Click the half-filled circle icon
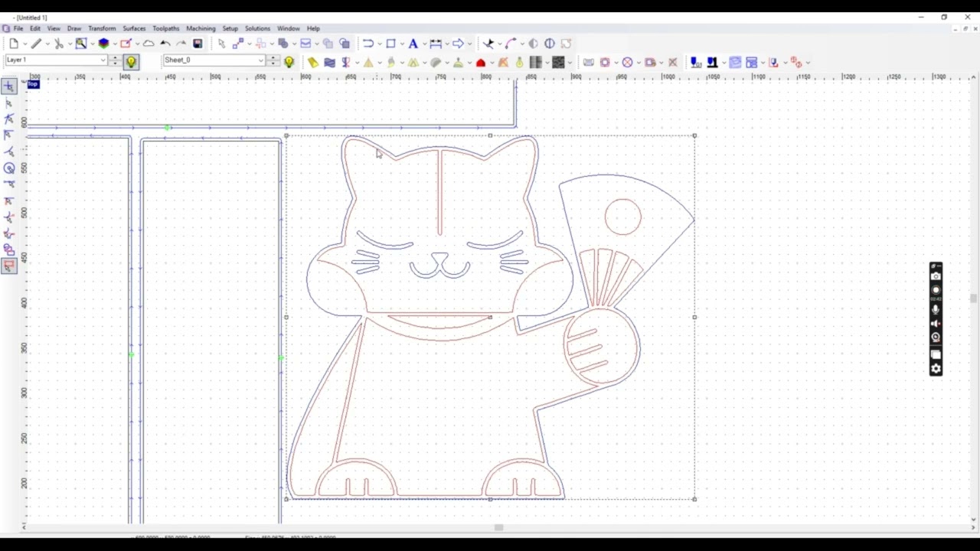 coord(533,44)
